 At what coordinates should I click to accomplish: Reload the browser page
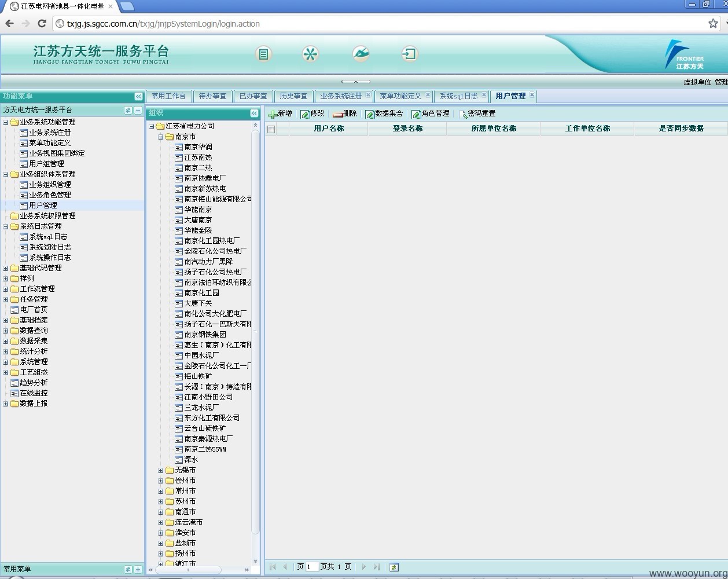pyautogui.click(x=42, y=23)
